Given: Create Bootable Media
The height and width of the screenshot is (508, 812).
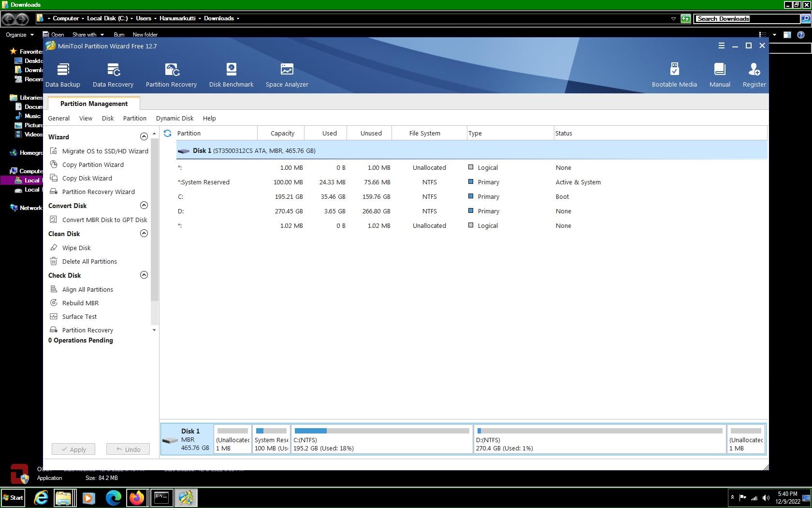Looking at the screenshot, I should pyautogui.click(x=674, y=75).
